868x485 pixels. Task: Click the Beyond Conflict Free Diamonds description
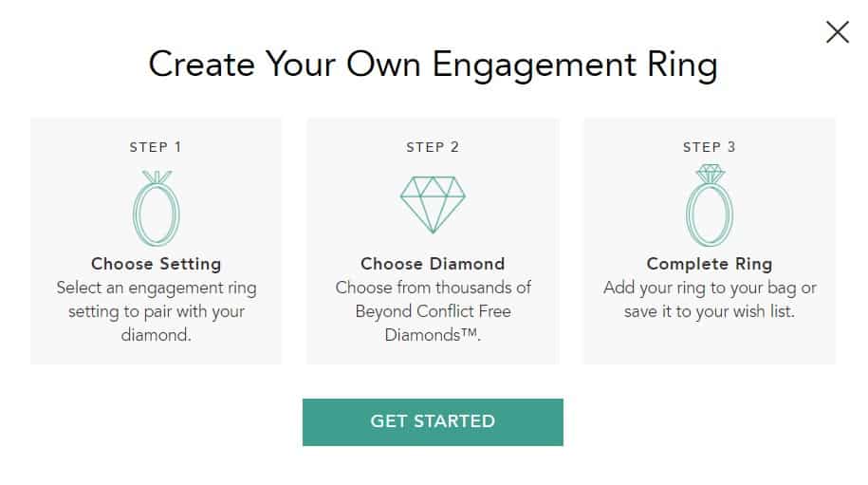click(x=433, y=311)
